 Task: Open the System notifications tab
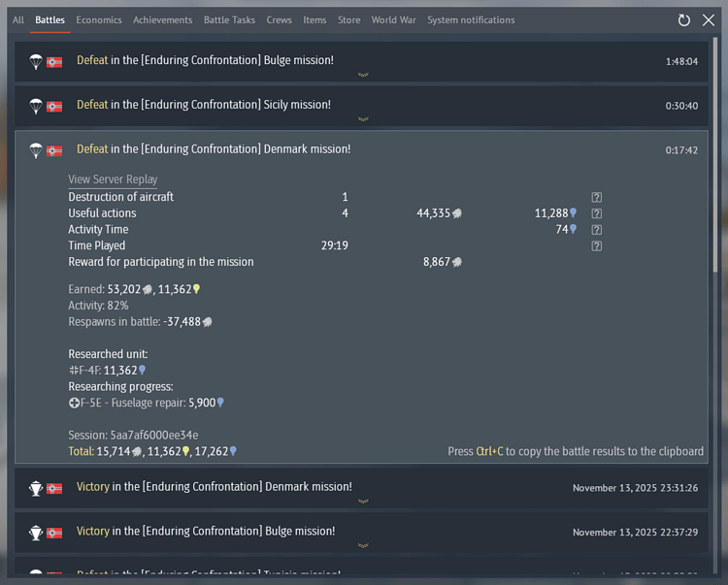pyautogui.click(x=471, y=20)
